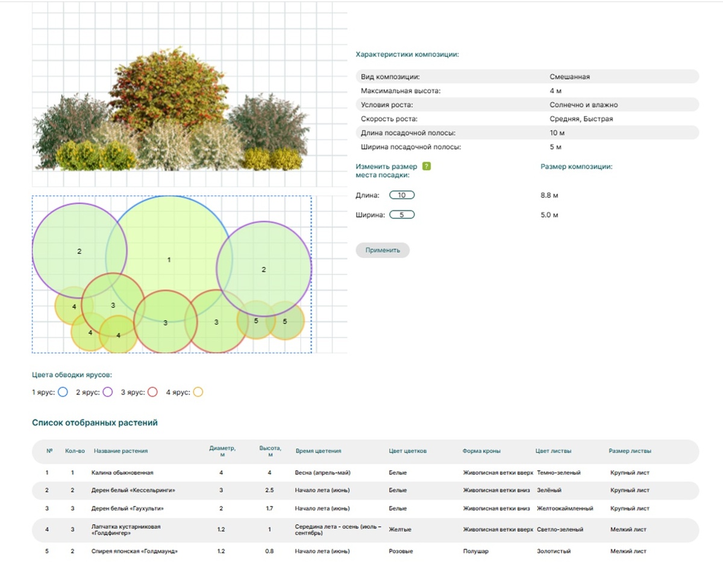Click the Длина посадочной полосы label
This screenshot has width=723, height=588.
point(408,133)
